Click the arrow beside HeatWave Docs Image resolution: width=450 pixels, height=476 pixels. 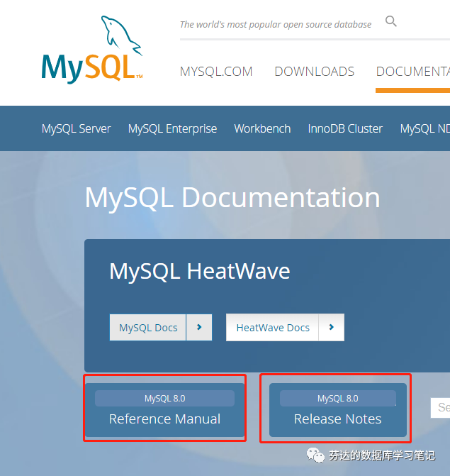[332, 327]
